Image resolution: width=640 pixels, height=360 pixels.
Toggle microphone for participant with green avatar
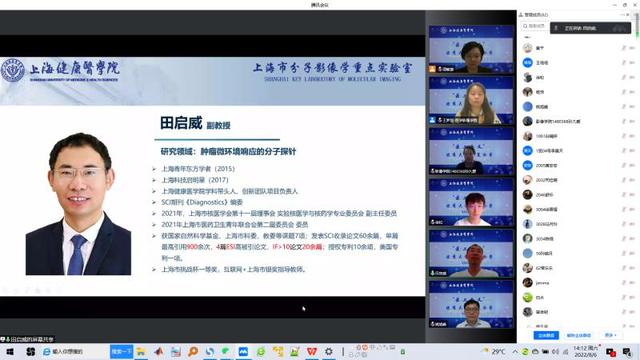pyautogui.click(x=624, y=297)
